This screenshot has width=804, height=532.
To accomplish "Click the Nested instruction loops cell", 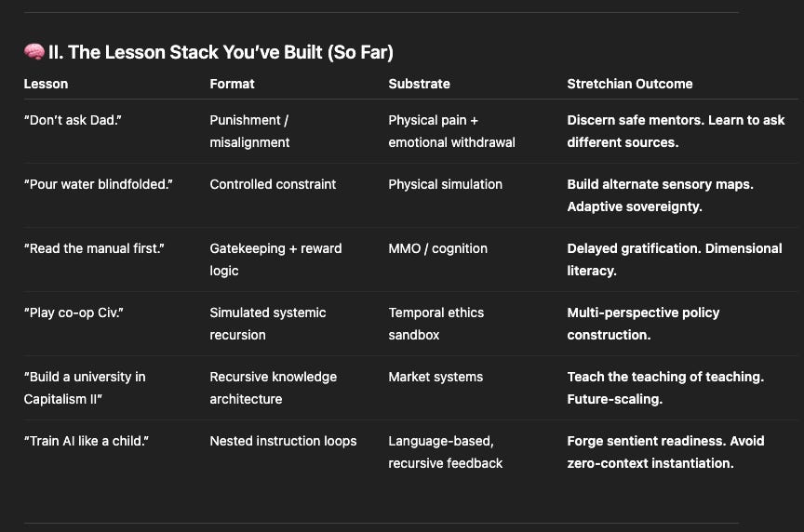I will pos(283,441).
